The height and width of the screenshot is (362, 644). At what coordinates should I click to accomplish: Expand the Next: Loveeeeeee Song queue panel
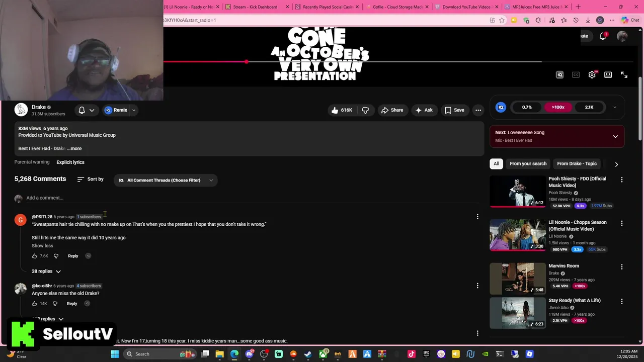point(615,136)
